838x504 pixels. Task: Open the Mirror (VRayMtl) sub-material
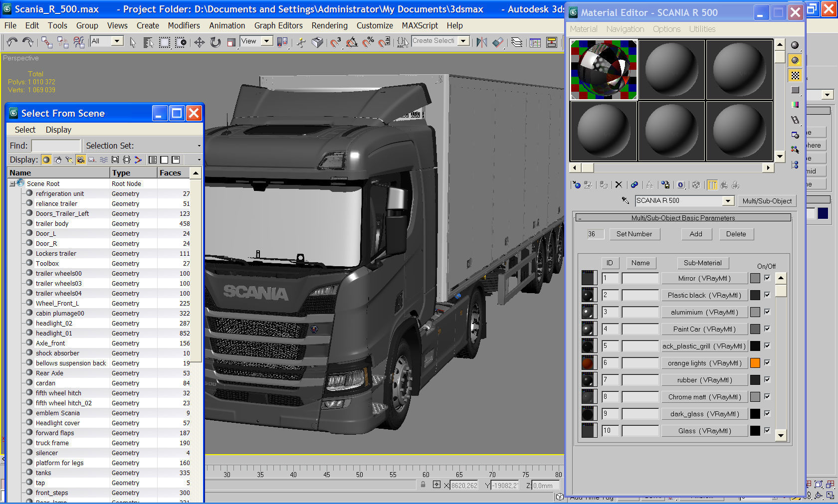coord(704,278)
